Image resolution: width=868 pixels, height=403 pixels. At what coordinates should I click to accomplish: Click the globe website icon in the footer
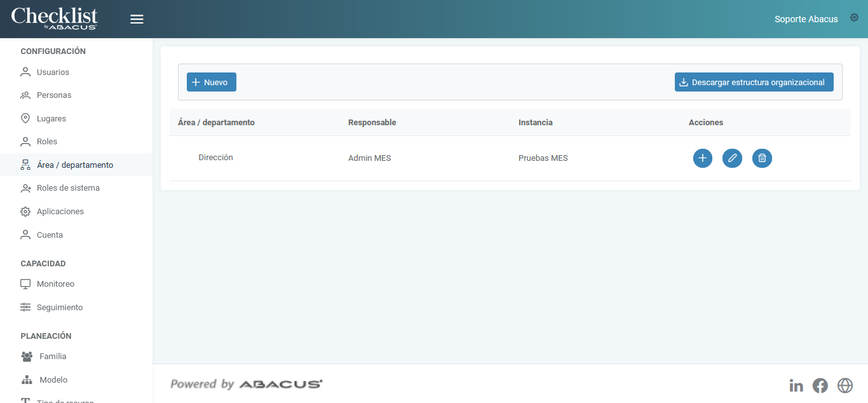pos(844,385)
